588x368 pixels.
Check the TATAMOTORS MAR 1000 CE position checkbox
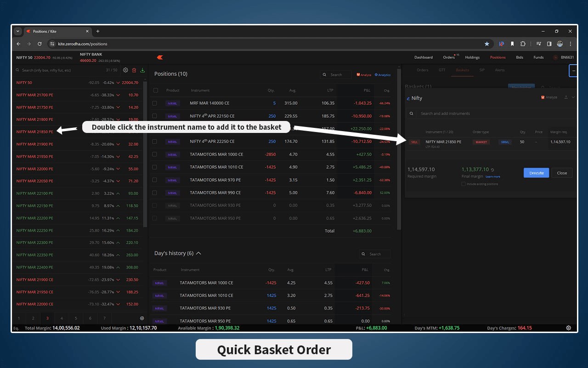coord(155,154)
